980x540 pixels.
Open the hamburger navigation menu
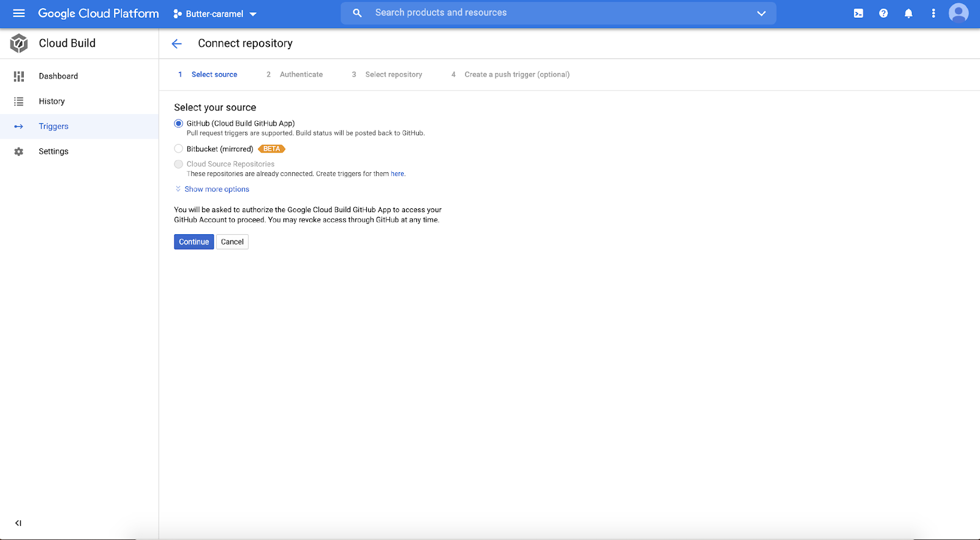(18, 13)
